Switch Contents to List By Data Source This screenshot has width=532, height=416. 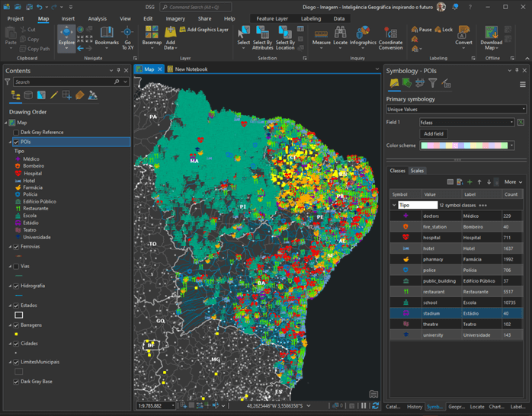[x=28, y=95]
